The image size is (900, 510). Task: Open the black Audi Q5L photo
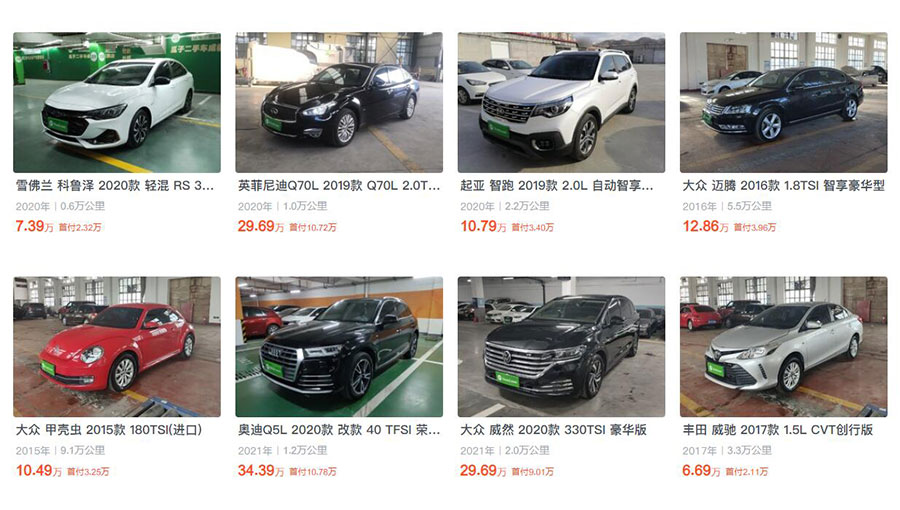[x=339, y=347]
